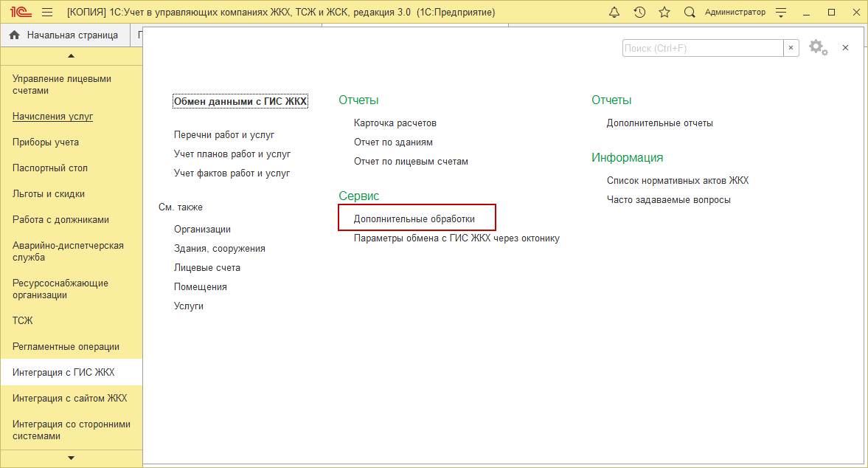868x468 pixels.
Task: Open Здания, сооружения link
Action: pos(220,249)
